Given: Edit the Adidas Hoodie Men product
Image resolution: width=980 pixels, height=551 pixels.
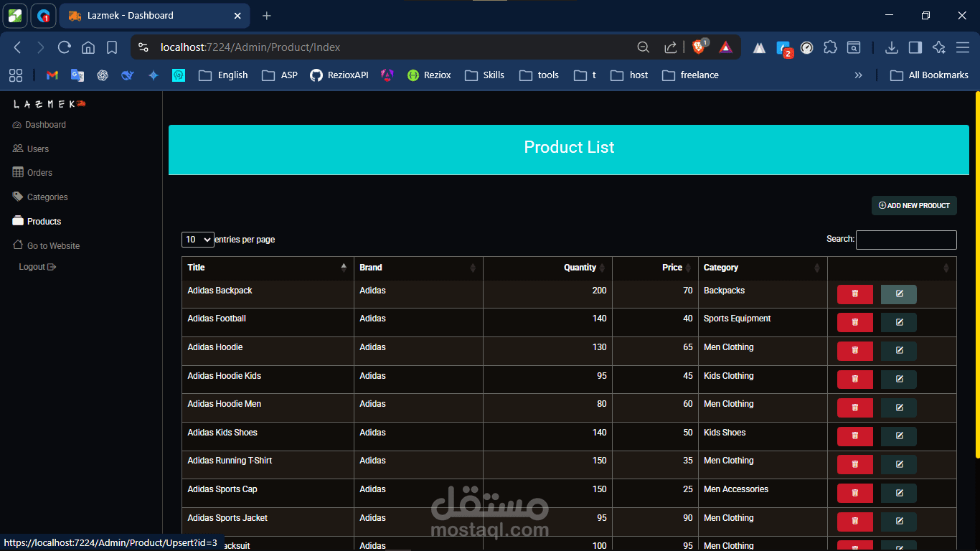Looking at the screenshot, I should 899,408.
